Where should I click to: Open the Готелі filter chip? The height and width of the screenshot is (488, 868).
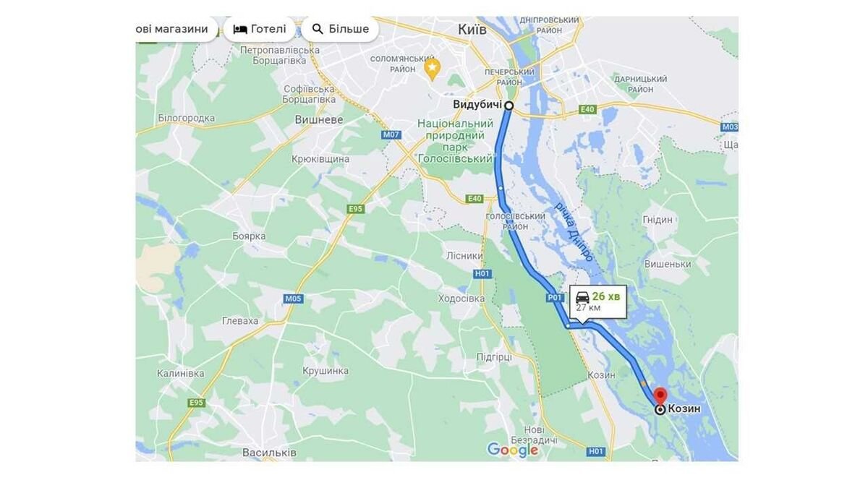coord(260,29)
